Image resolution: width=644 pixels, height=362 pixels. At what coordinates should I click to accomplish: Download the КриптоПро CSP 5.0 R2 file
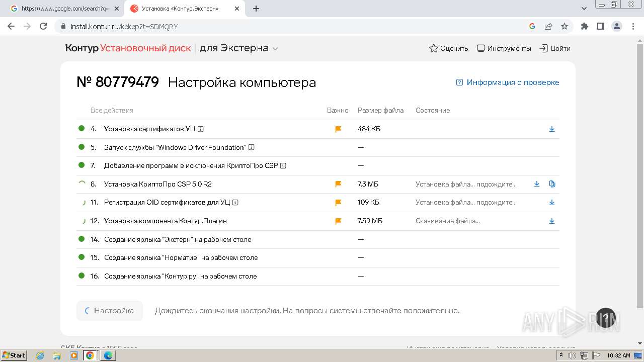[537, 184]
